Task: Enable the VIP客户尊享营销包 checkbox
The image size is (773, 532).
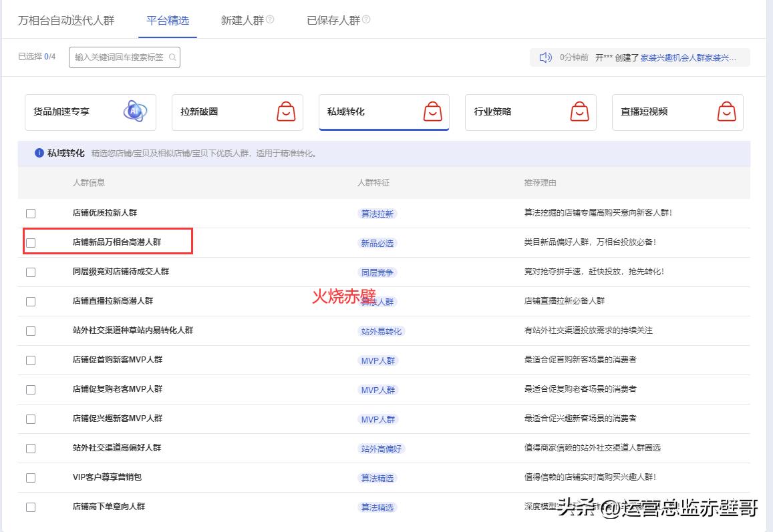Action: tap(30, 478)
